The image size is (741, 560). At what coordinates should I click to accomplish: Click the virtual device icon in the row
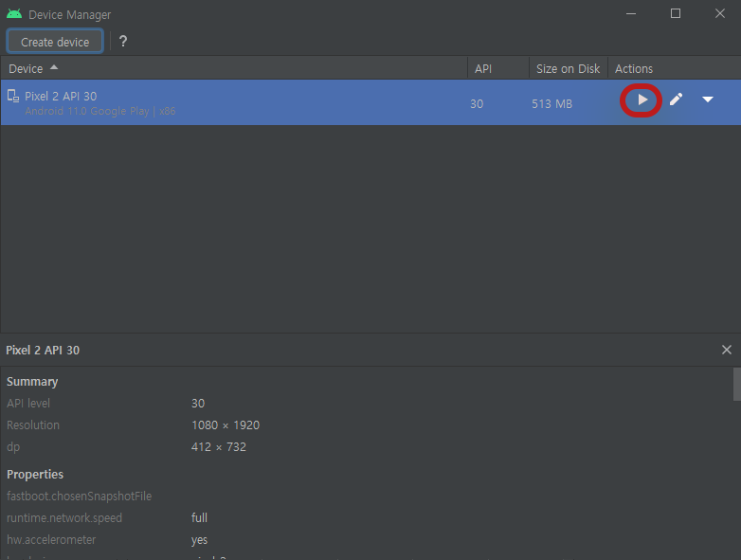[13, 96]
